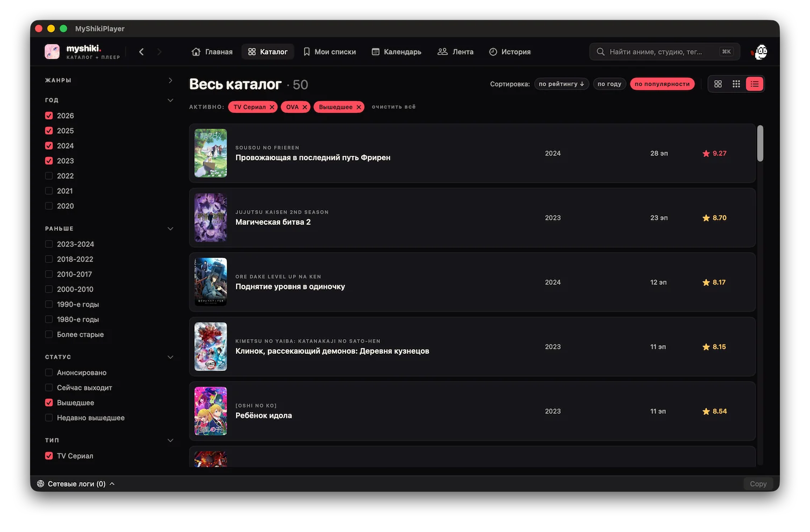Open the Магическая битва 2 poster thumbnail
The image size is (810, 532).
211,218
